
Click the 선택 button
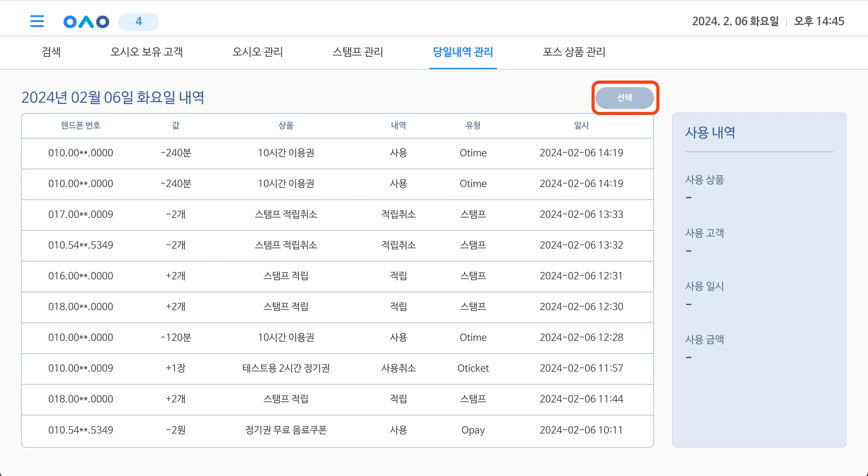click(624, 98)
